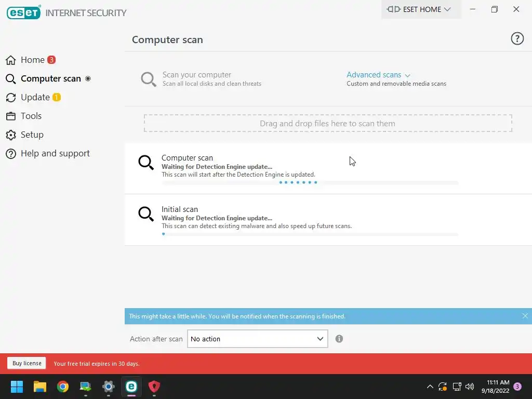Click the scan-running indicator beside Computer scan
Viewport: 532px width, 399px height.
click(x=88, y=78)
